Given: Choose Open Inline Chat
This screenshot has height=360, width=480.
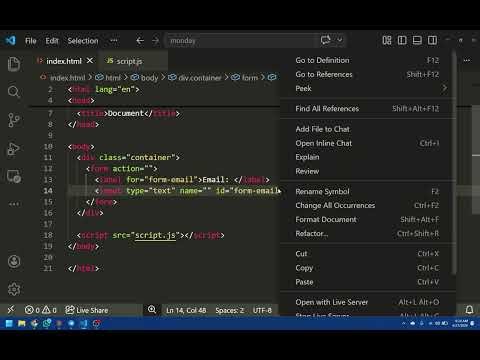Looking at the screenshot, I should pyautogui.click(x=367, y=143).
